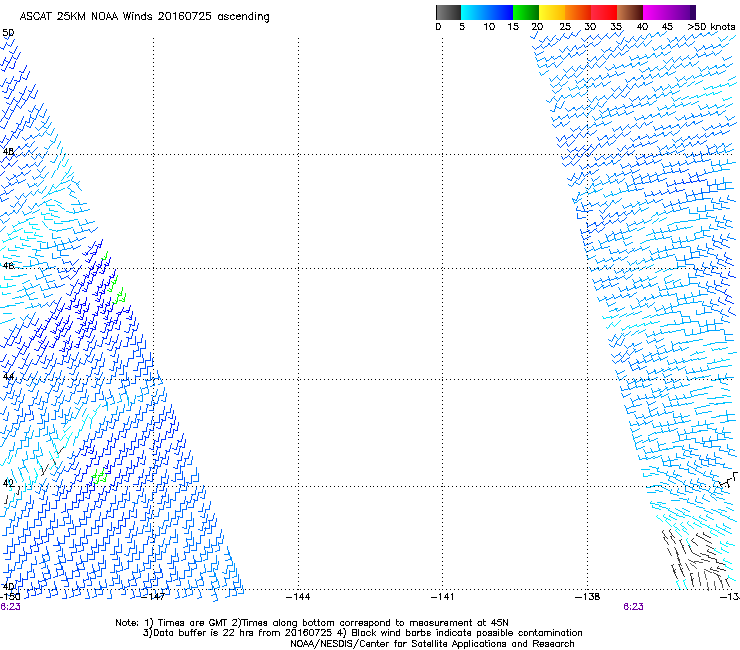Select the red 30-35 knots legend segment
Screen dimensions: 740x650
(604, 12)
